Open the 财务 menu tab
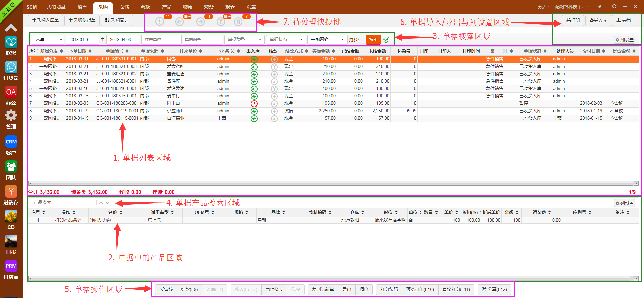Viewport: 644px width, 298px height. click(x=209, y=7)
